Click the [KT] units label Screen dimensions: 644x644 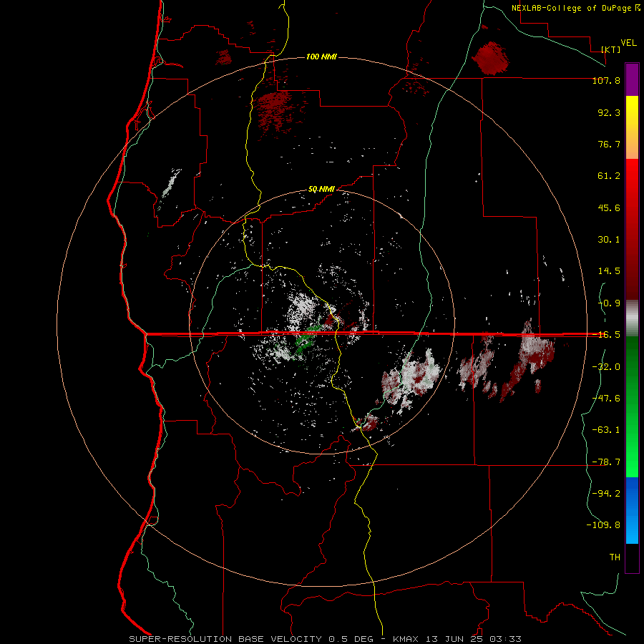point(611,49)
